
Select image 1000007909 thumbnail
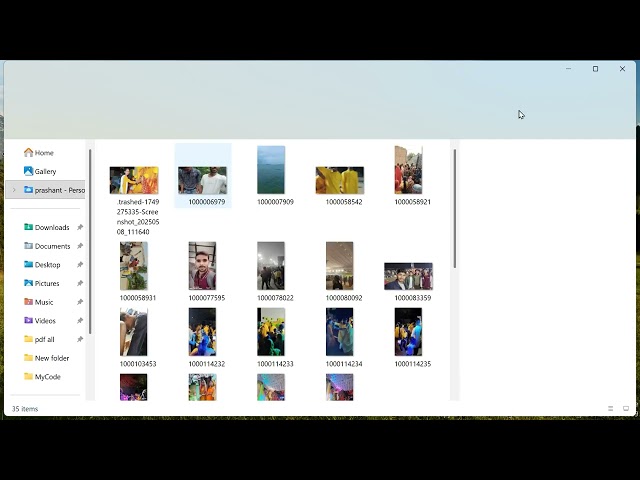(271, 170)
